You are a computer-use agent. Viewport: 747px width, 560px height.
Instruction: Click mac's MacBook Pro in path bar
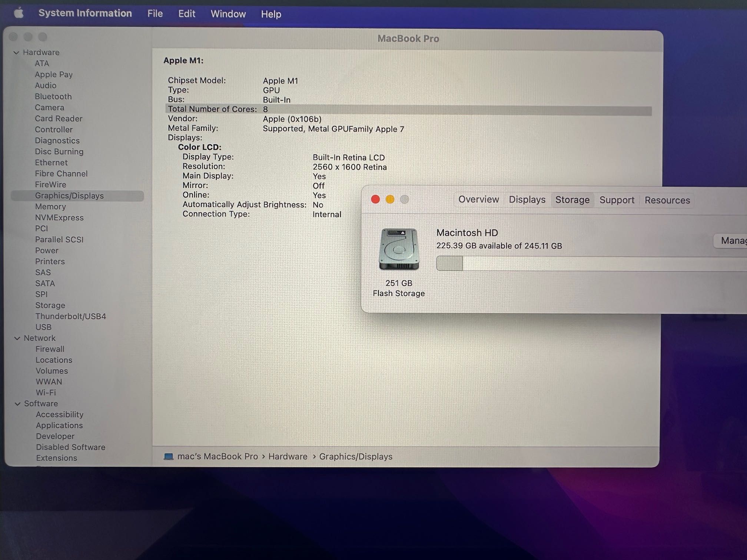(x=218, y=456)
